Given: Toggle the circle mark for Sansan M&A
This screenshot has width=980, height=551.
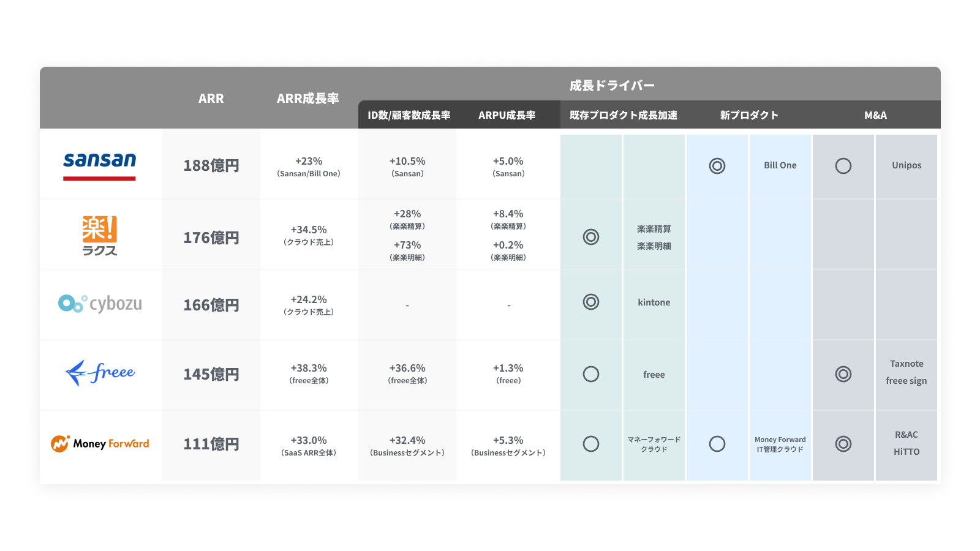Looking at the screenshot, I should pyautogui.click(x=843, y=165).
